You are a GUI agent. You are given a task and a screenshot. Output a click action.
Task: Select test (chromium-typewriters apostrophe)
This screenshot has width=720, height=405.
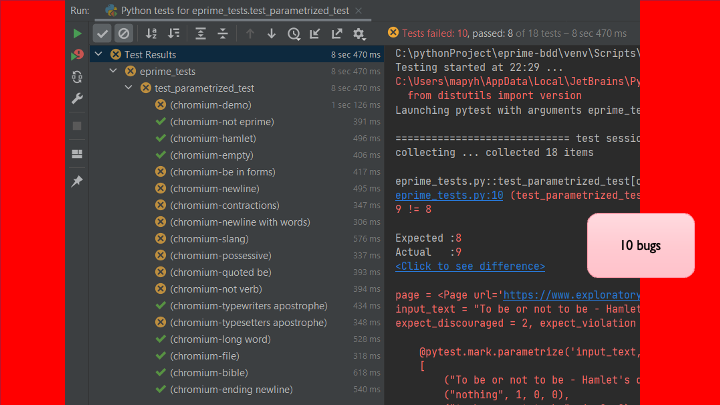tap(248, 306)
